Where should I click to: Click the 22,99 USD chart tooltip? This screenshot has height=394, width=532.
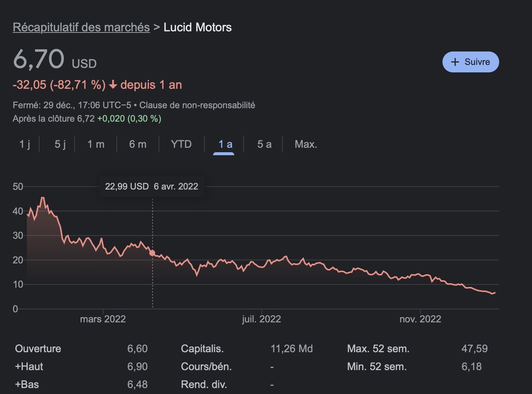point(152,186)
